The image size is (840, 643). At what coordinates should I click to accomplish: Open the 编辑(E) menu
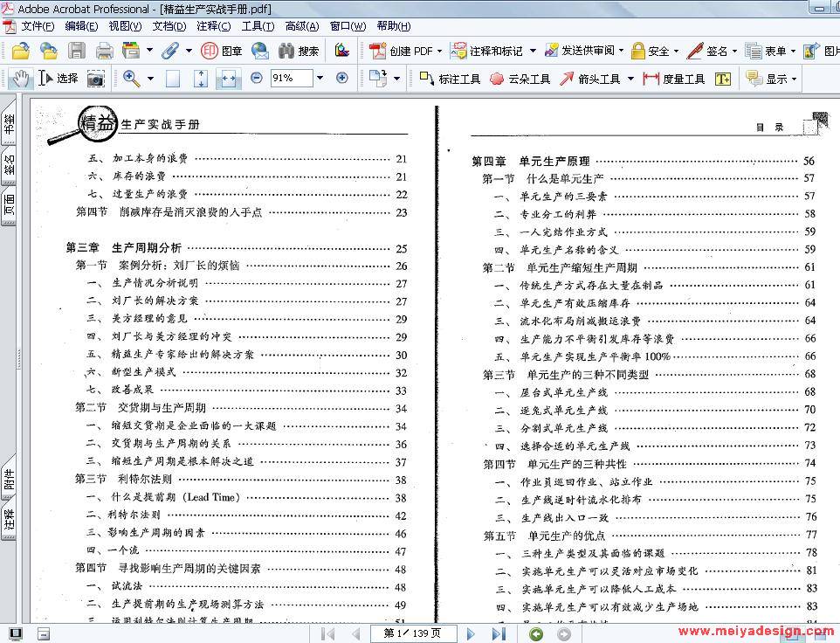[x=81, y=25]
